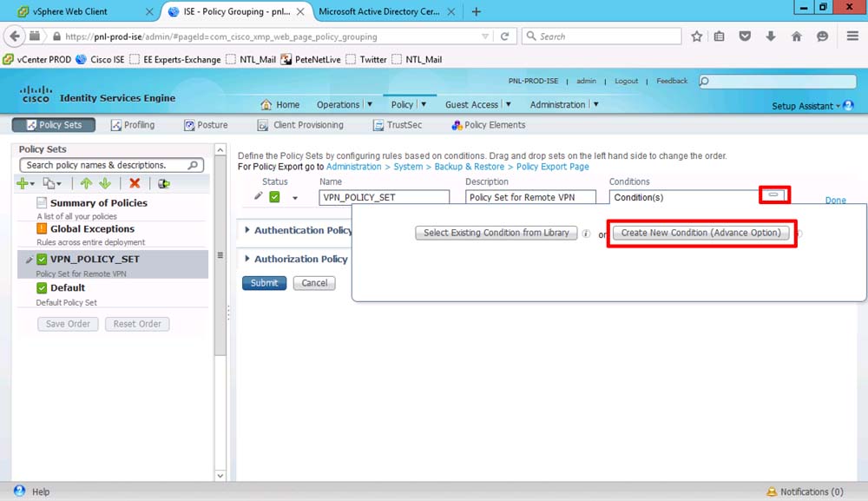The image size is (868, 501).
Task: Move policy set down with green arrow
Action: [105, 183]
